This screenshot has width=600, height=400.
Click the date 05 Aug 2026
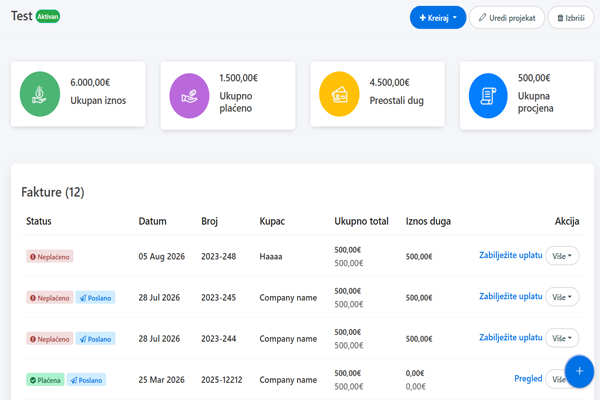point(161,256)
